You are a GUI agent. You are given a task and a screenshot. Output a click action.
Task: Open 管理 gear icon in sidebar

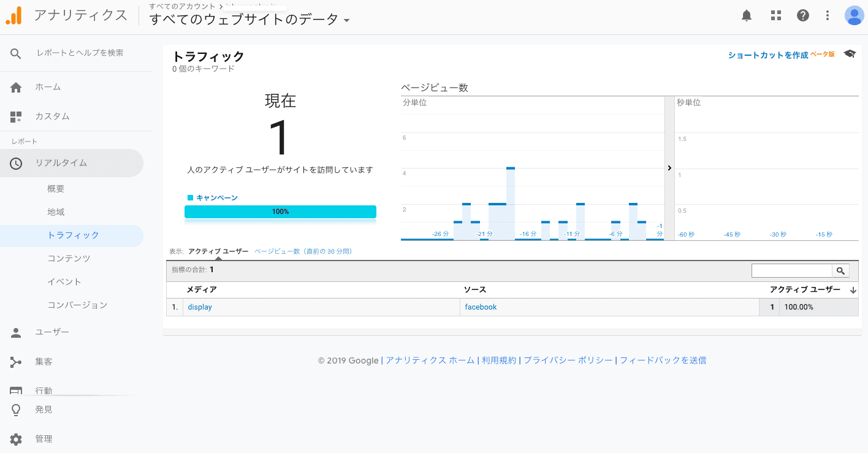16,439
